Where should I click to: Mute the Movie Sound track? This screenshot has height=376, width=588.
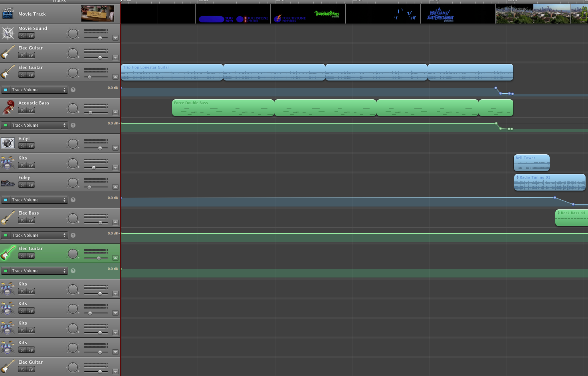(x=22, y=35)
